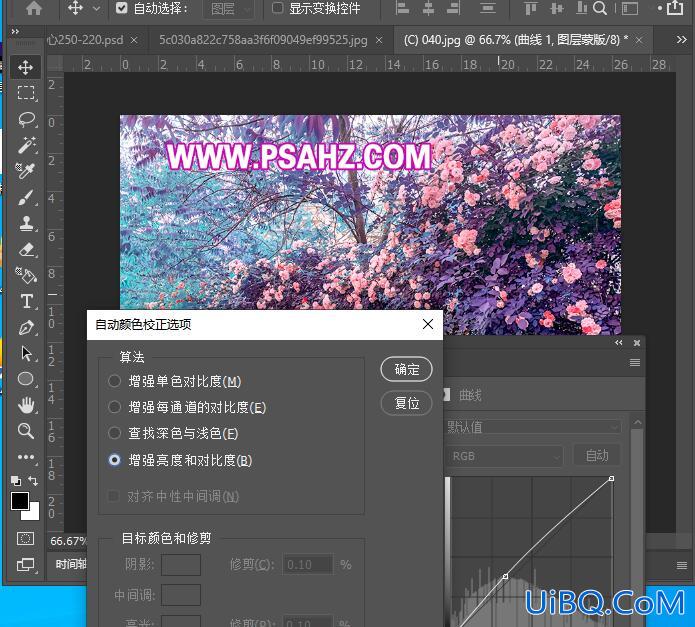
Task: Switch to the (C) 040.jpg document tab
Action: click(516, 40)
